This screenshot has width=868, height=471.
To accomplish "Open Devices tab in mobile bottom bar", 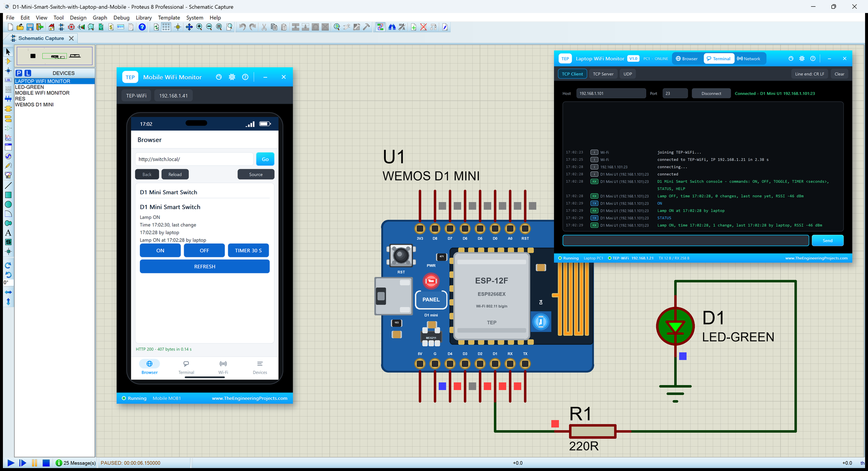I will pos(260,367).
